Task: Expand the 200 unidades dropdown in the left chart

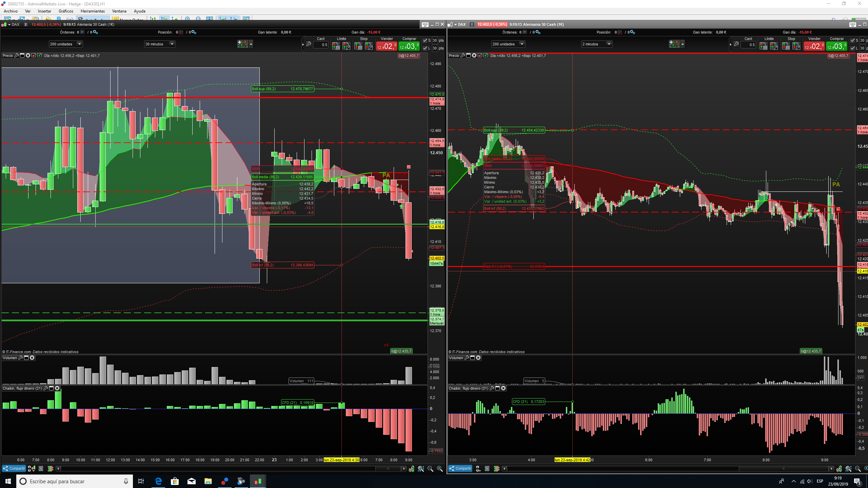Action: pyautogui.click(x=79, y=44)
